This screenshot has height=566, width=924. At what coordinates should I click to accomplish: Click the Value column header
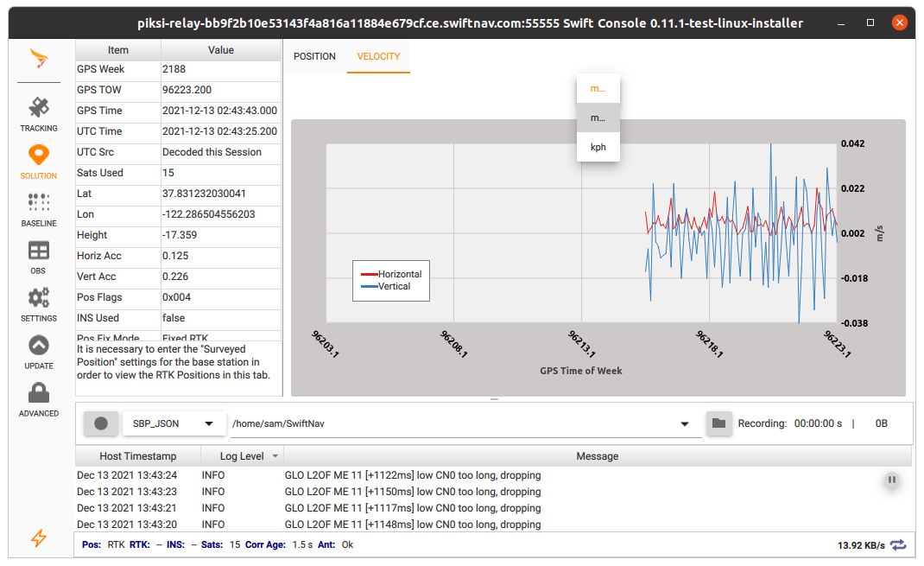[x=221, y=50]
